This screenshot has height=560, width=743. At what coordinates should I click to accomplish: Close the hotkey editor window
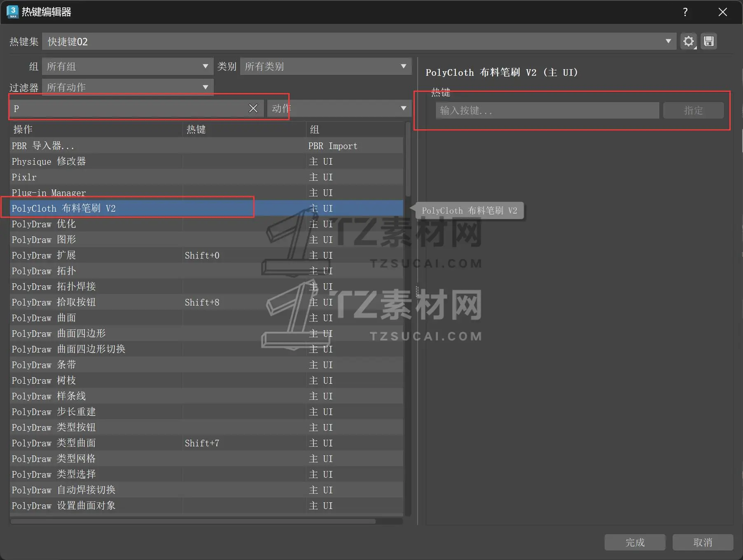(x=723, y=12)
